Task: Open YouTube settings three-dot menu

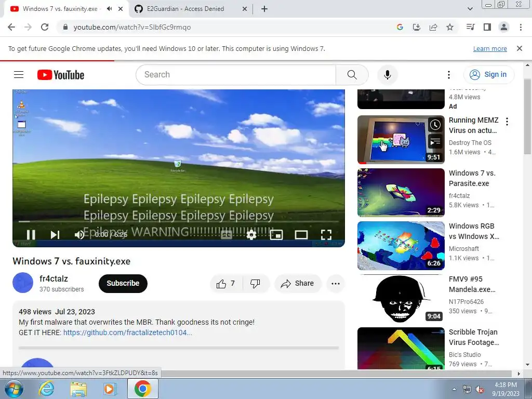Action: [x=448, y=75]
